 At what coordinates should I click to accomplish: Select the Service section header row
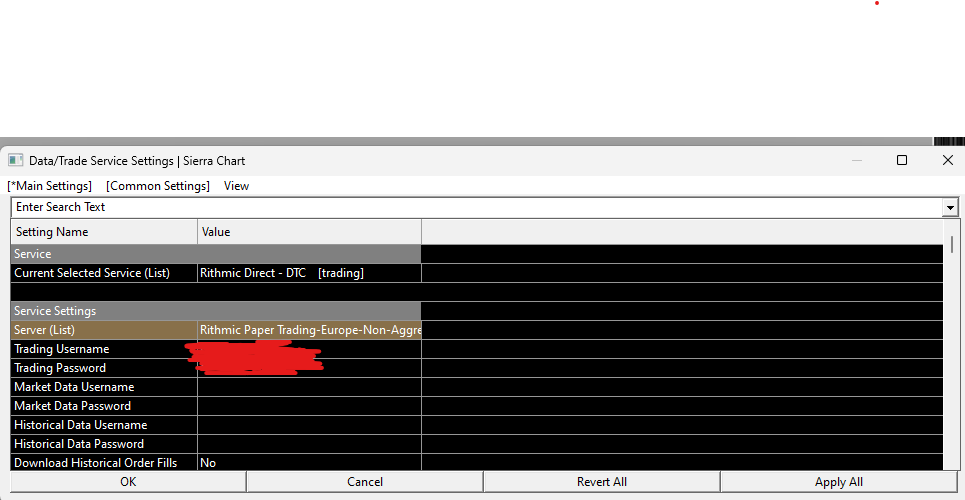click(216, 254)
